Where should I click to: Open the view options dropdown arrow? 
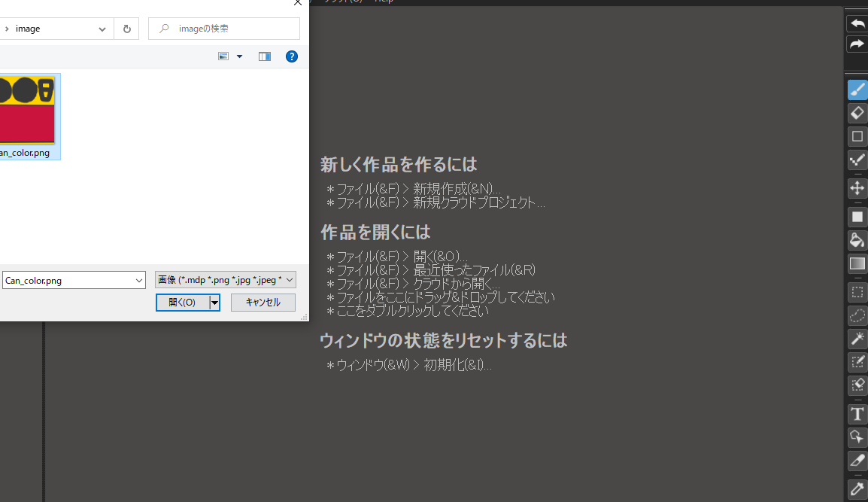coord(239,56)
